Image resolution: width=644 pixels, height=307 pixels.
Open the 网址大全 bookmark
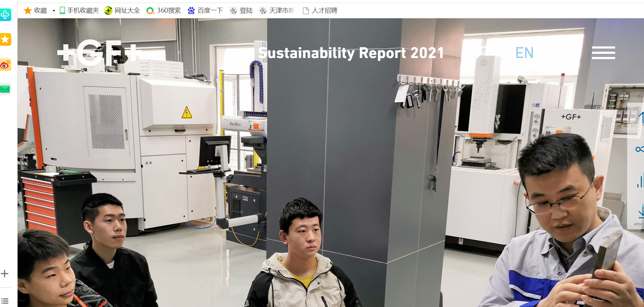pyautogui.click(x=122, y=11)
